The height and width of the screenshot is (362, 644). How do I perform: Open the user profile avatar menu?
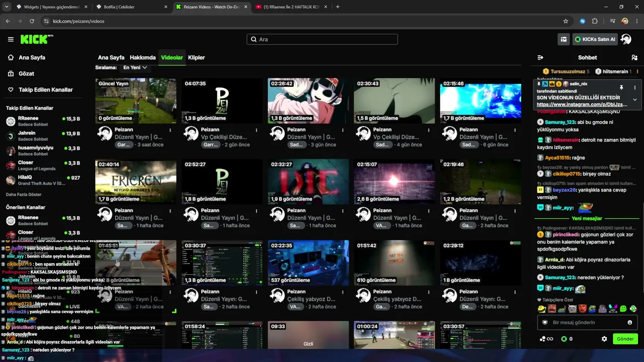626,39
